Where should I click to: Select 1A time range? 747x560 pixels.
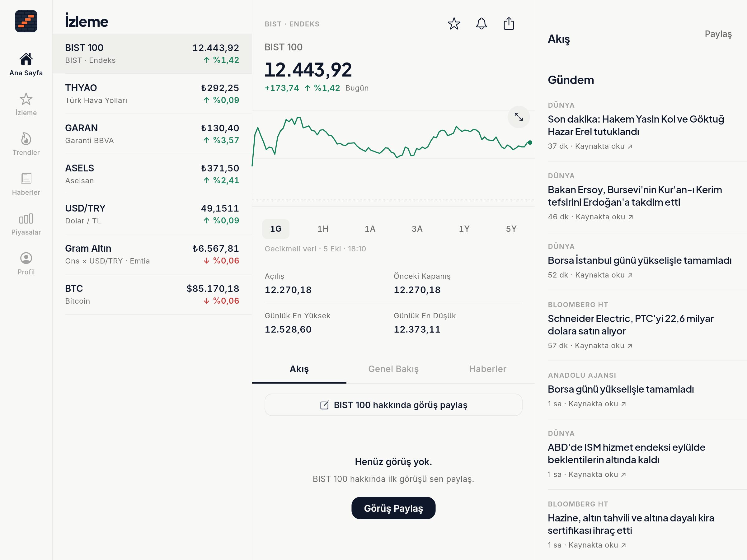tap(370, 229)
